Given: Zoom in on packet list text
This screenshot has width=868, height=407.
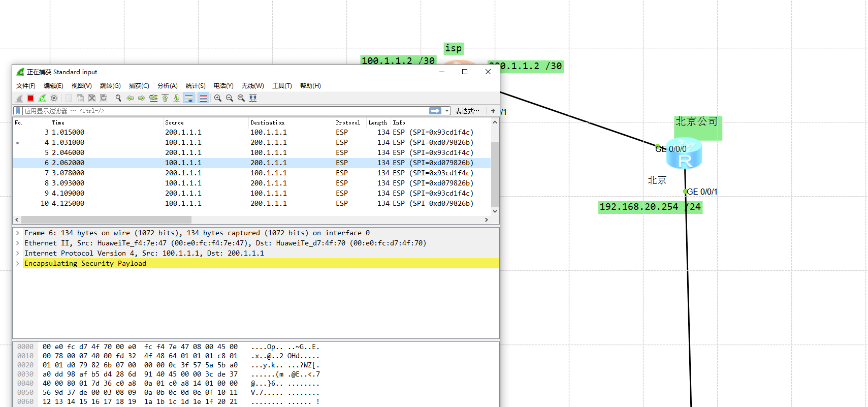Looking at the screenshot, I should 218,98.
